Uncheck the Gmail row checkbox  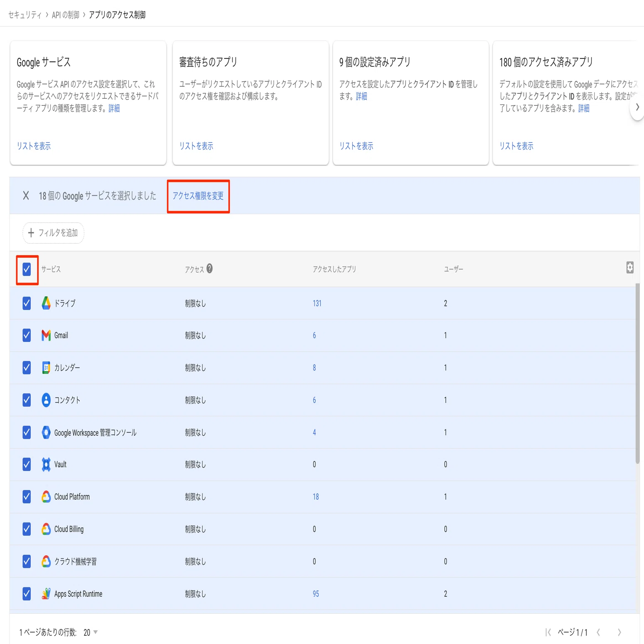click(27, 335)
